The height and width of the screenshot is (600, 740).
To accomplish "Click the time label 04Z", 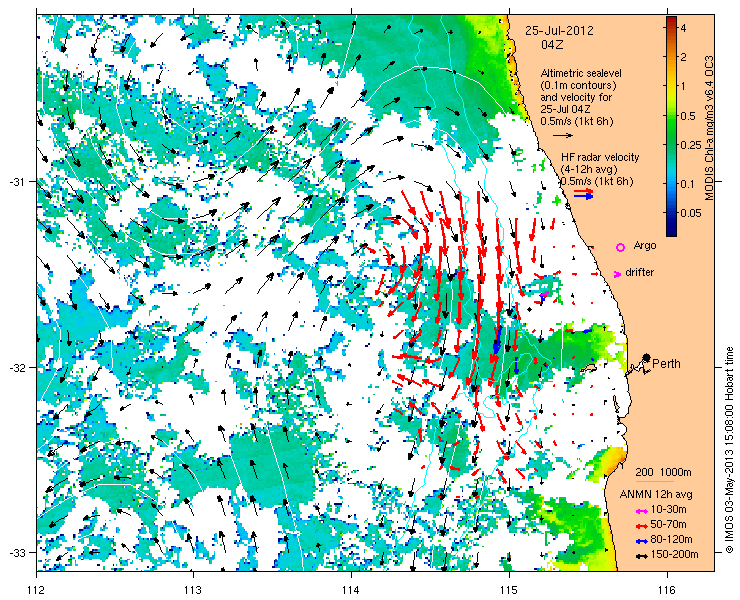I will pyautogui.click(x=552, y=45).
